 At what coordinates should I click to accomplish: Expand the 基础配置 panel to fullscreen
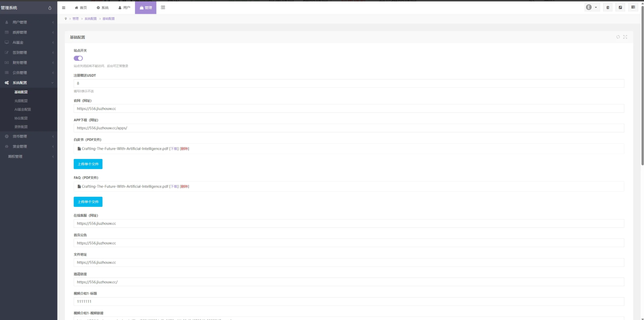point(625,37)
